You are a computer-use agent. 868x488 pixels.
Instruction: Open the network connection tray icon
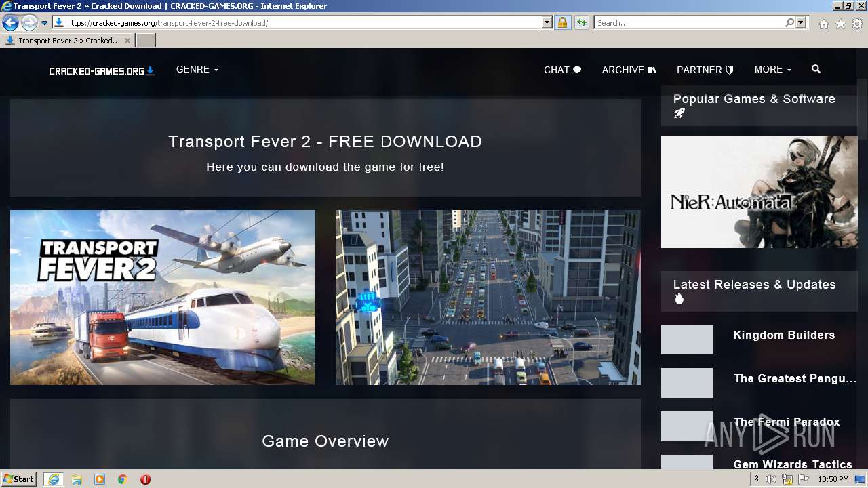click(x=787, y=479)
